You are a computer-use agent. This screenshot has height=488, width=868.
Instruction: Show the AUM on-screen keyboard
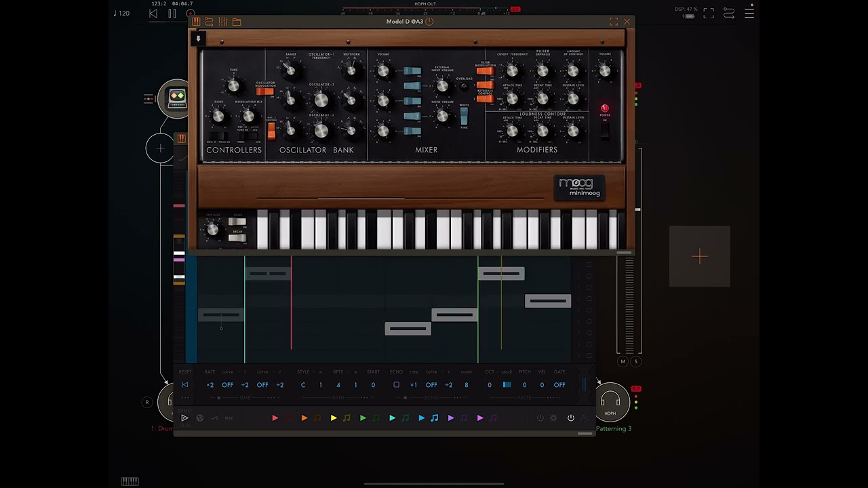tap(130, 481)
